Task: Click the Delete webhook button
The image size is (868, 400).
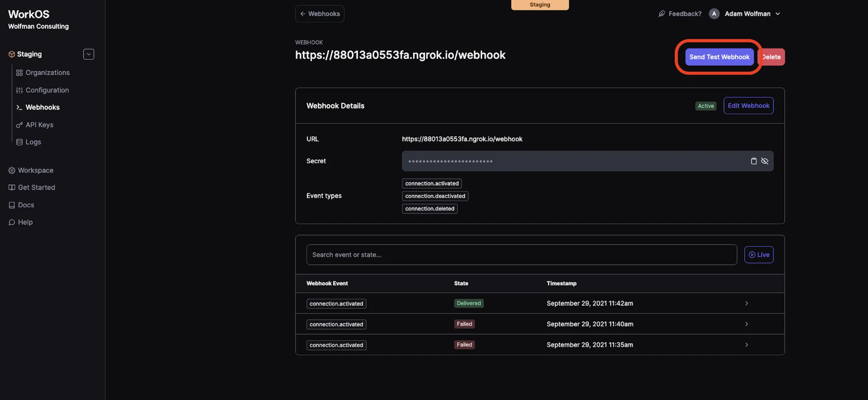Action: pos(771,57)
